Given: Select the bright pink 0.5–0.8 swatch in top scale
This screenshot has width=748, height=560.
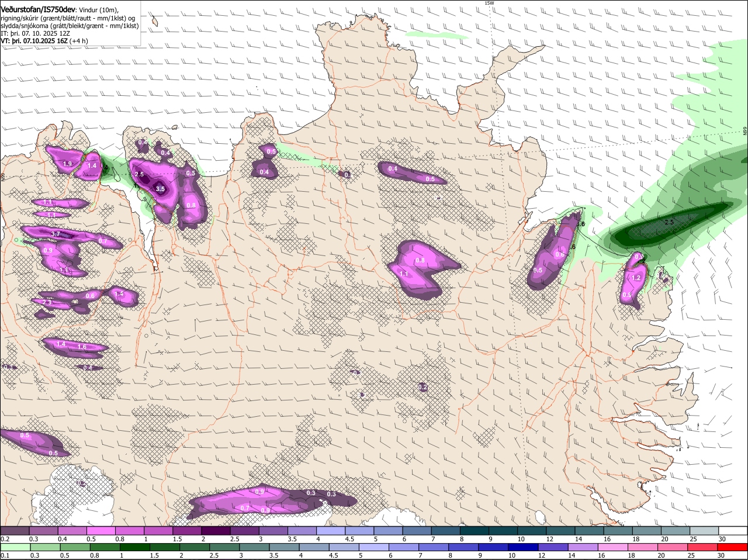Looking at the screenshot, I should click(x=101, y=530).
